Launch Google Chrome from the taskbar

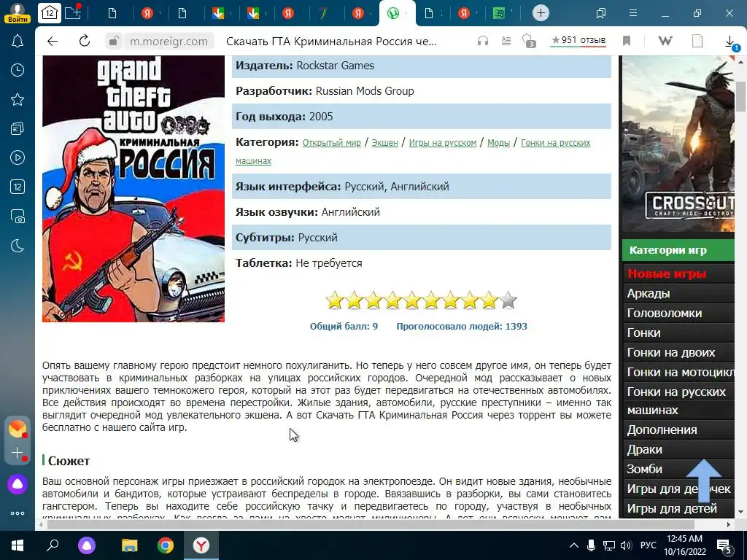coord(166,545)
